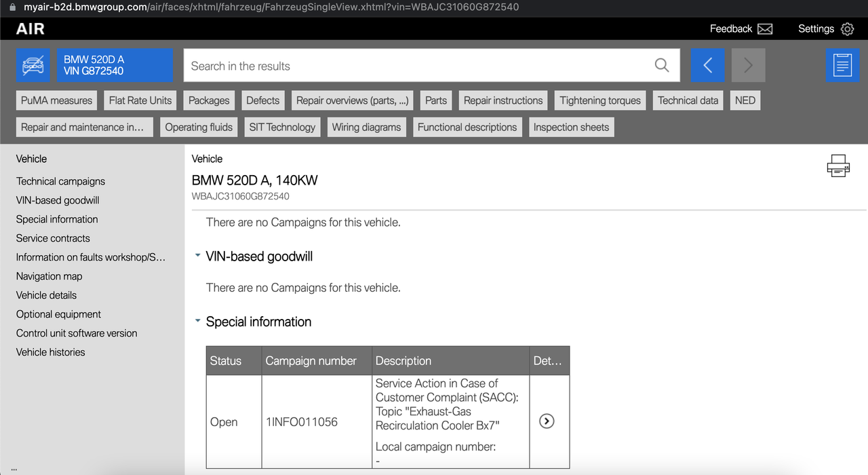This screenshot has height=475, width=868.
Task: Click campaign number 1INFO011056
Action: click(302, 422)
